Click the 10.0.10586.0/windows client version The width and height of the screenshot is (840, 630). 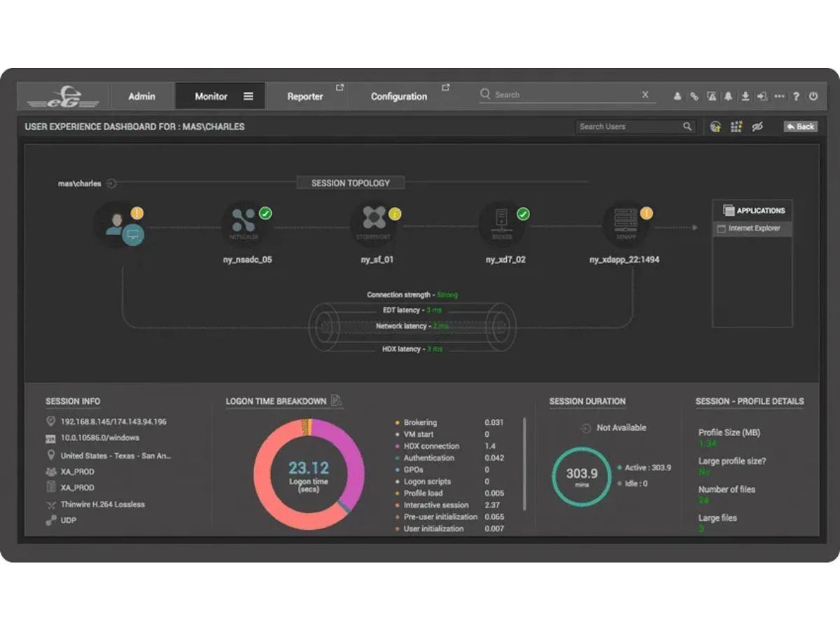(99, 437)
